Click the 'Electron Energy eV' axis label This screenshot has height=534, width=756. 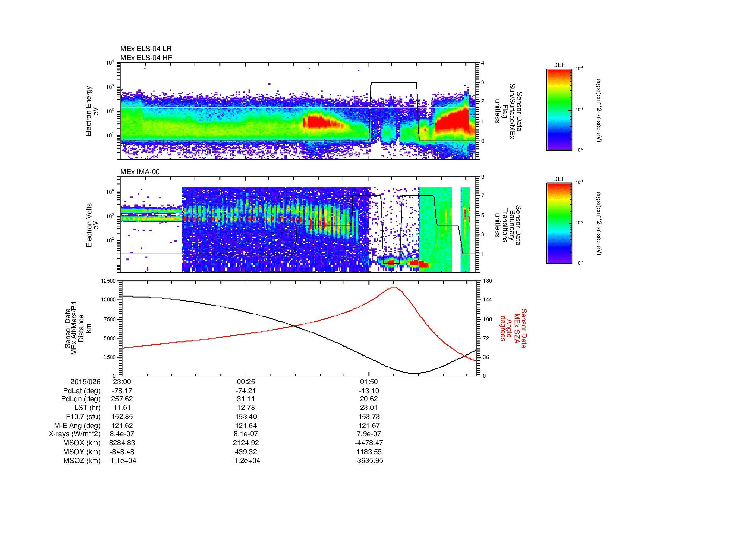92,111
